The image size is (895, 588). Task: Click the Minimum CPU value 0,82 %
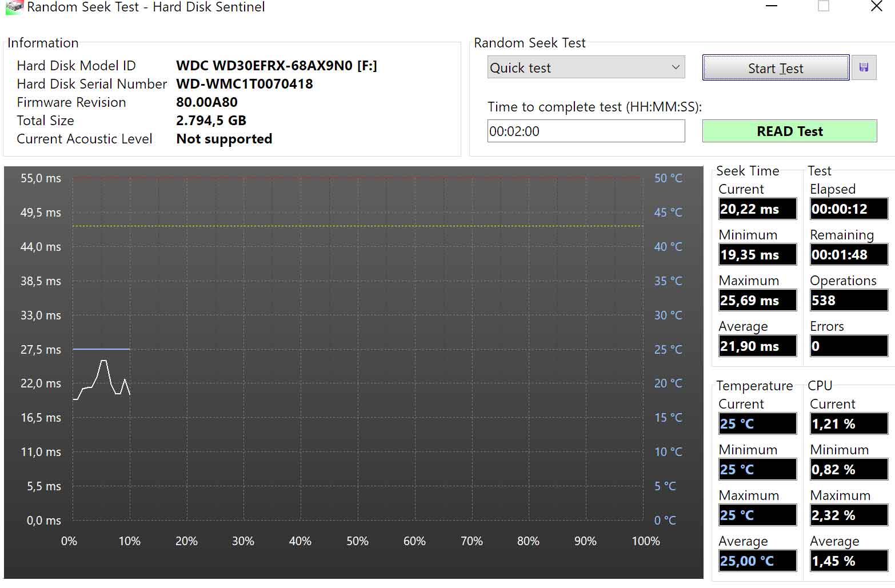(849, 469)
